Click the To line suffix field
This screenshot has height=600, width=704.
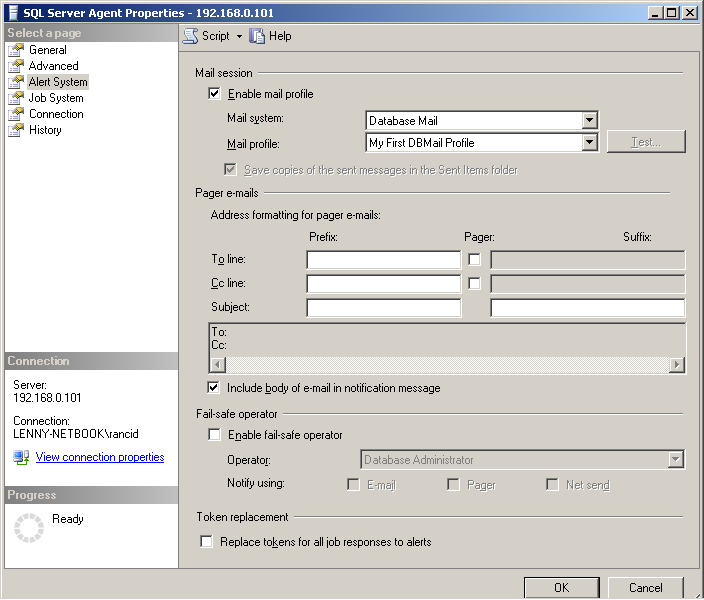(588, 260)
